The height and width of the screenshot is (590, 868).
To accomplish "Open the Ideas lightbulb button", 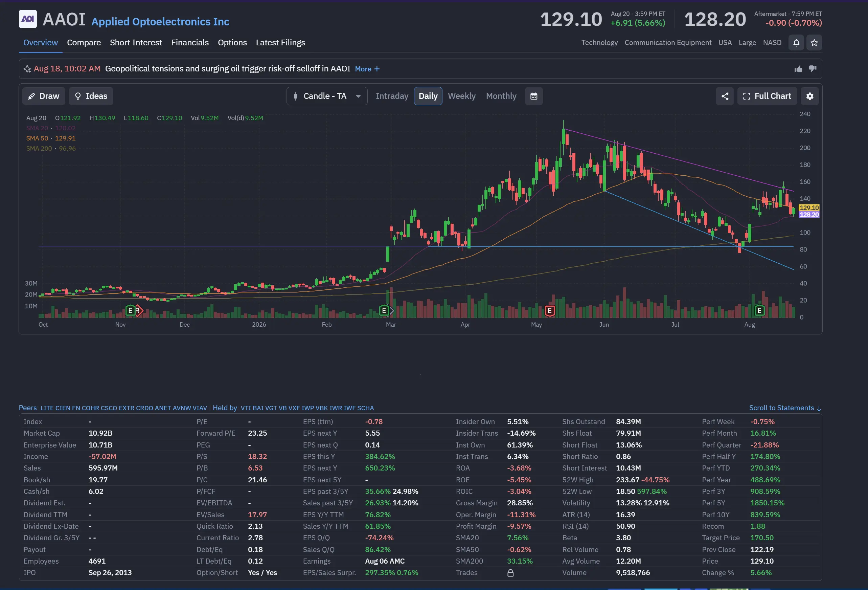I will pyautogui.click(x=91, y=96).
